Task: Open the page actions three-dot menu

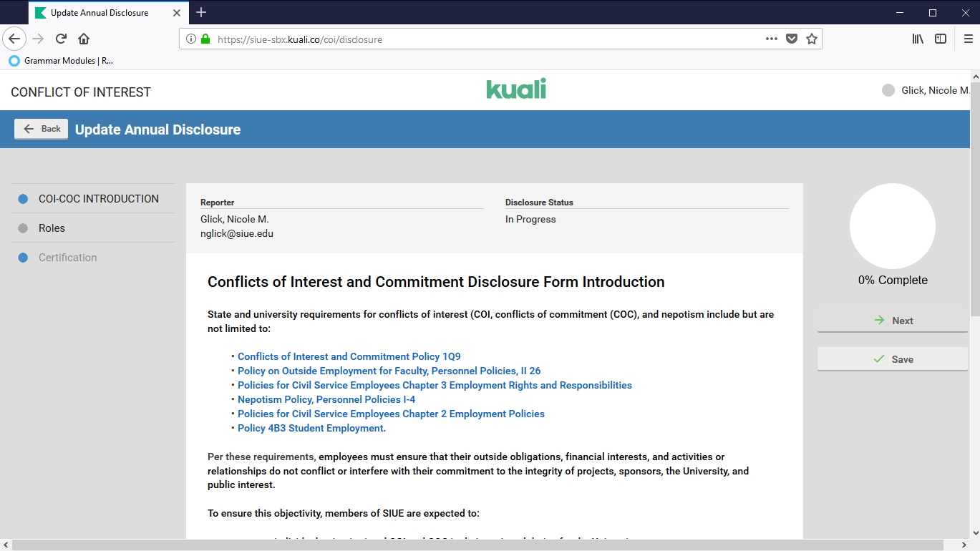Action: (771, 39)
